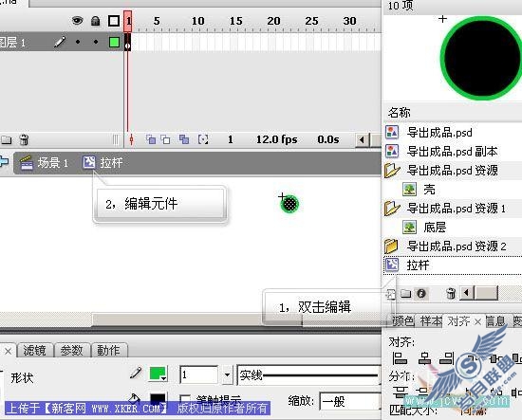The height and width of the screenshot is (420, 522).
Task: Toggle show/hide all layers eye icon
Action: pos(77,21)
